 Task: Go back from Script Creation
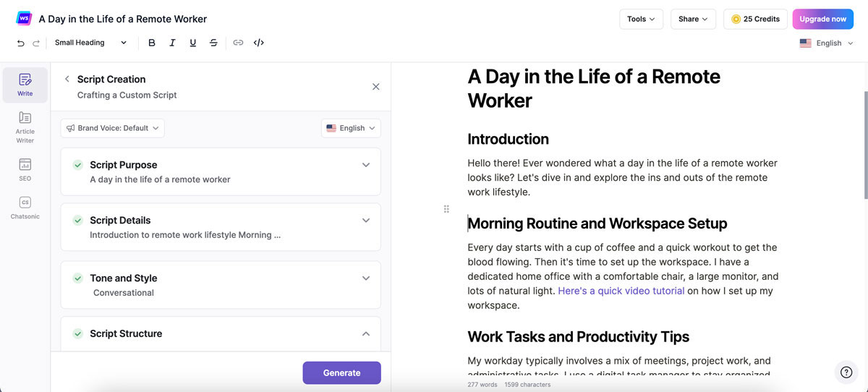pyautogui.click(x=67, y=79)
